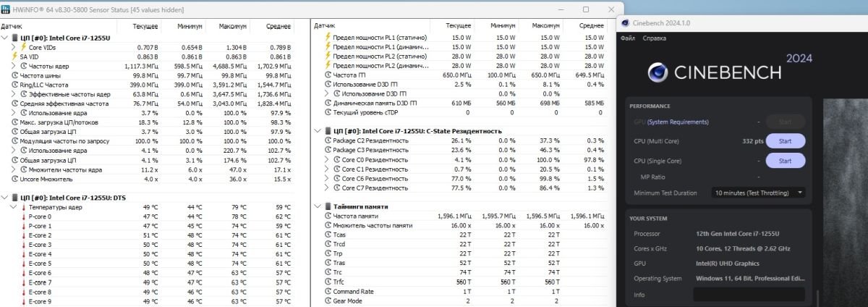
Task: Select the Gear Mode row
Action: click(463, 300)
